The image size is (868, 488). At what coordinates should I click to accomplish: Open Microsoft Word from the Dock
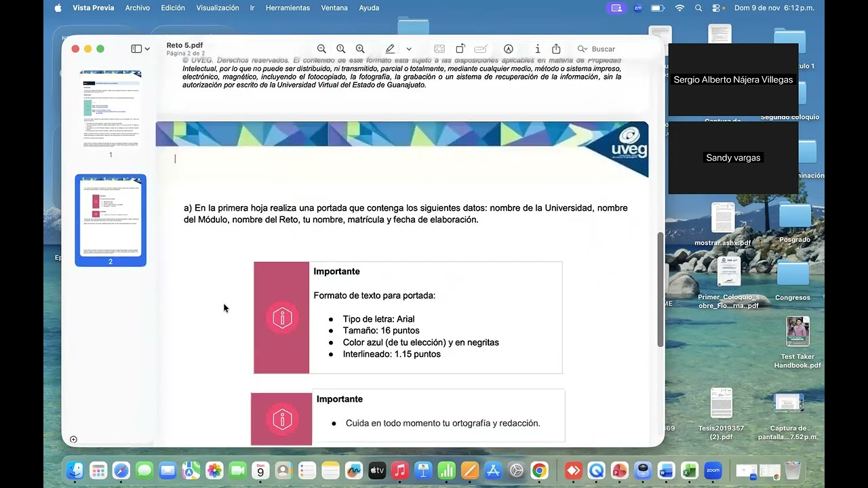pyautogui.click(x=666, y=470)
